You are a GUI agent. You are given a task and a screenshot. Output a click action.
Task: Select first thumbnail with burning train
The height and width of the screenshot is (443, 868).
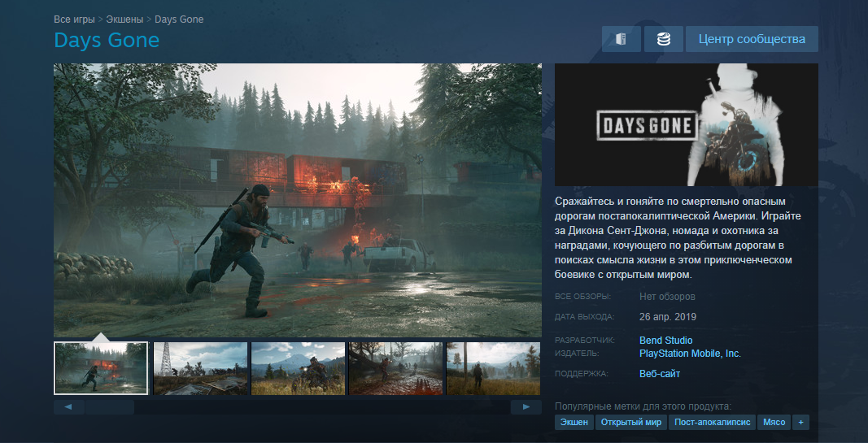[101, 368]
